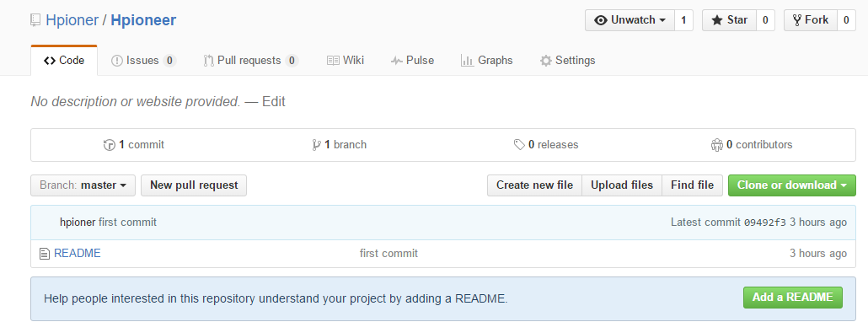
Task: Click Edit next to repository description
Action: [x=274, y=102]
